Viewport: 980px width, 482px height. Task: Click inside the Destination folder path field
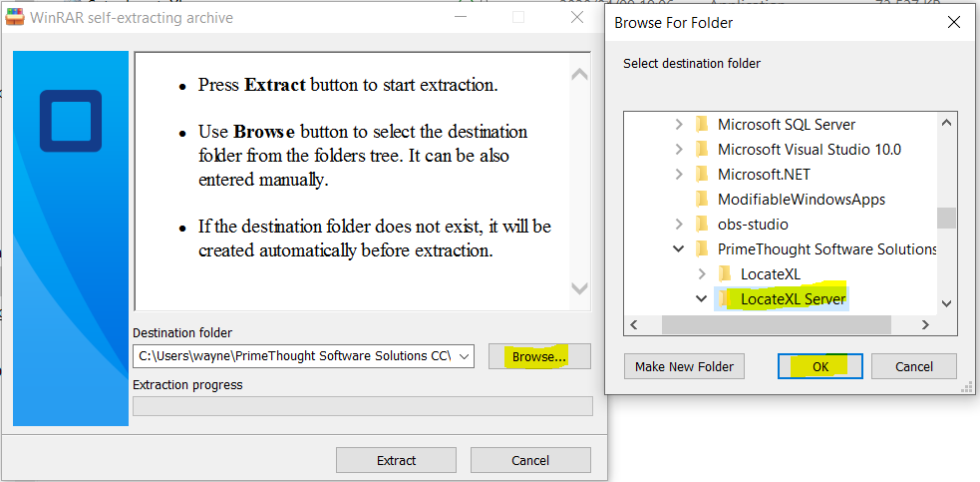pos(294,356)
